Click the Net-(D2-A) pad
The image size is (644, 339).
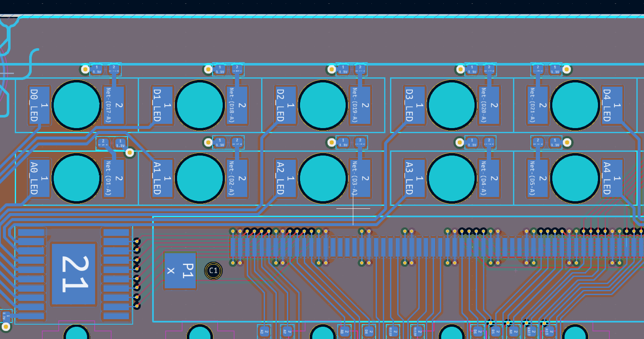[x=237, y=178]
